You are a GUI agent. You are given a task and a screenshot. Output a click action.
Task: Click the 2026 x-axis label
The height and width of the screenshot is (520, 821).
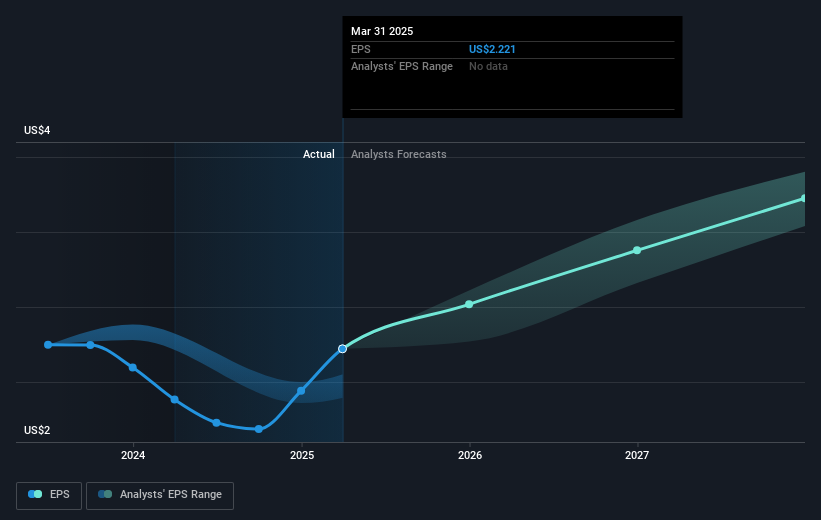(x=470, y=455)
